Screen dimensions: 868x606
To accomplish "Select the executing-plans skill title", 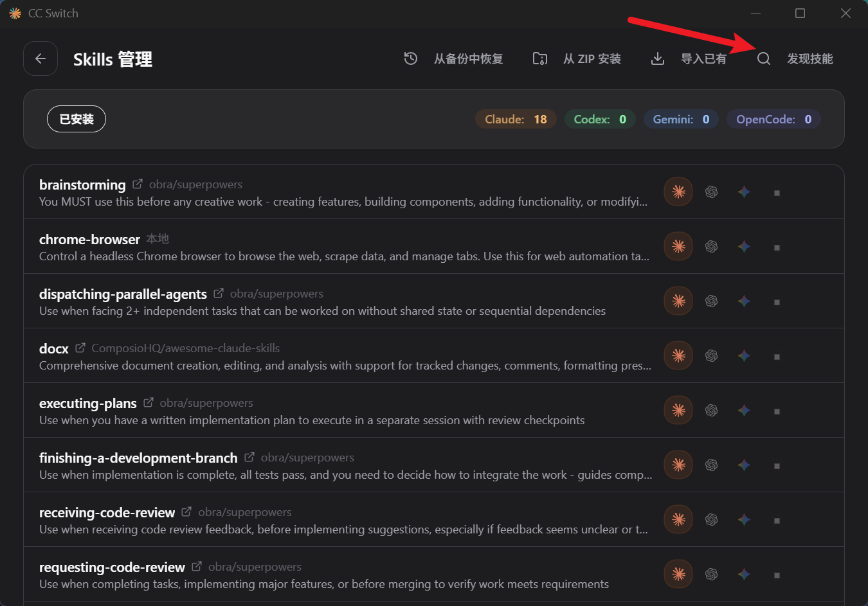I will pyautogui.click(x=88, y=403).
